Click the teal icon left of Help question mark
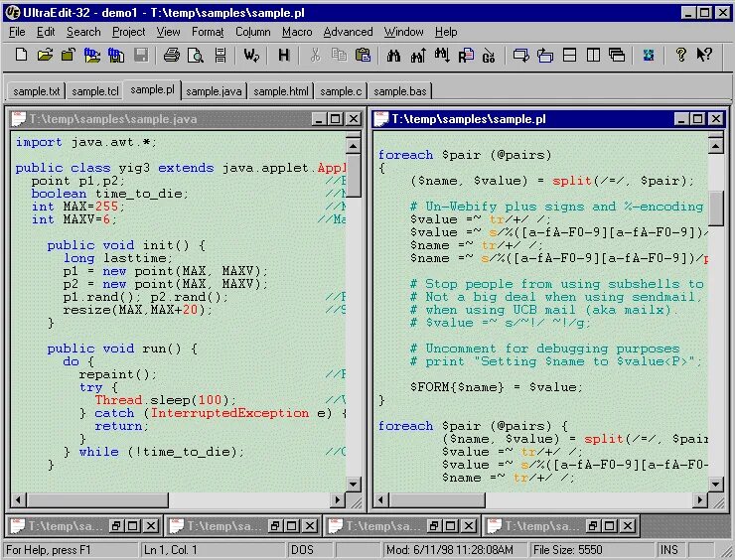 (x=649, y=55)
